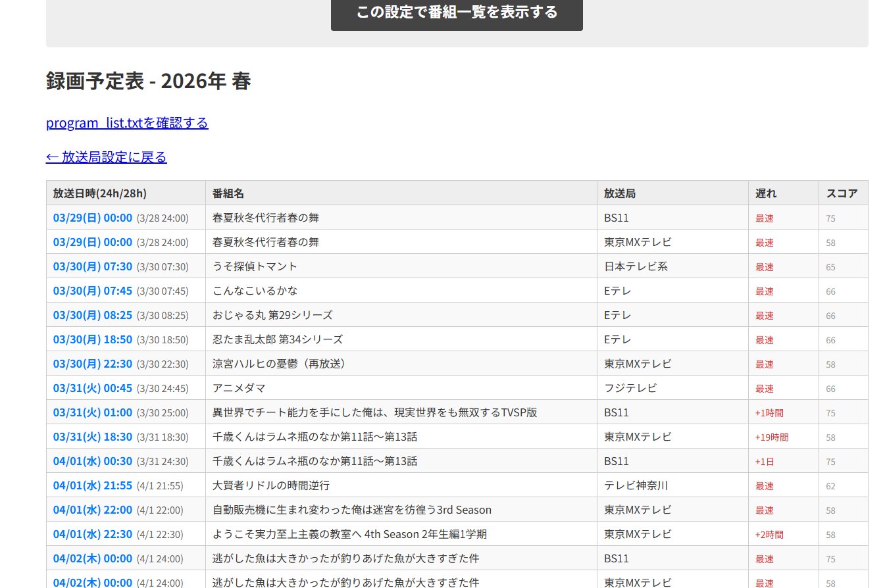Click the 03/30(月) 22:30 broadcast time
The height and width of the screenshot is (588, 885).
point(93,364)
